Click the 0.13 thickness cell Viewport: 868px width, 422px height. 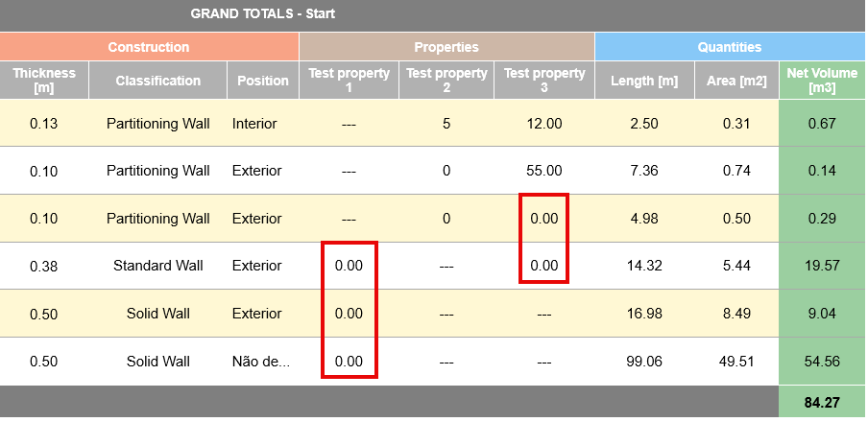pos(44,124)
